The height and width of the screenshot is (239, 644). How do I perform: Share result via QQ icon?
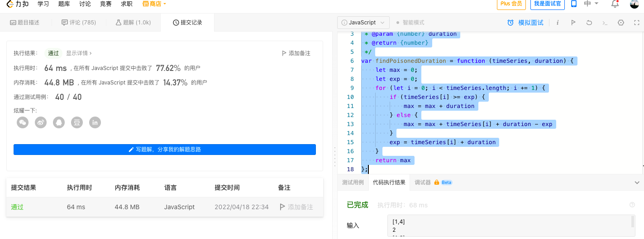tap(59, 122)
